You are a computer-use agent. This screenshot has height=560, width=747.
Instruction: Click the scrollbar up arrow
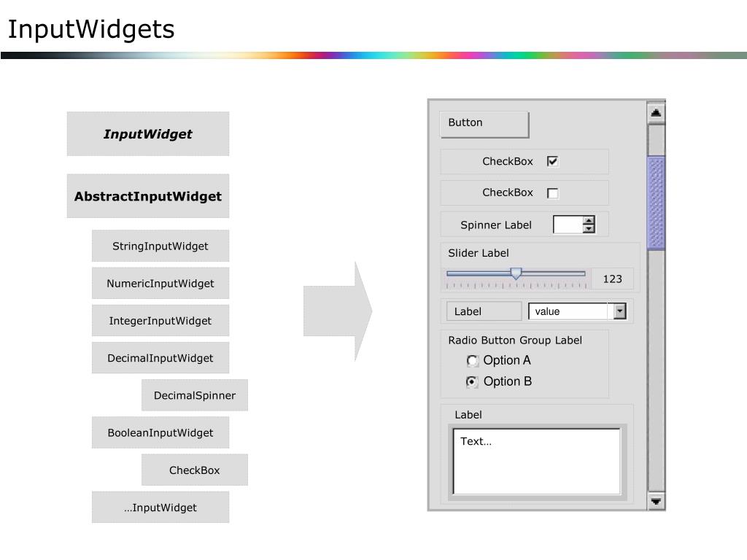(656, 112)
